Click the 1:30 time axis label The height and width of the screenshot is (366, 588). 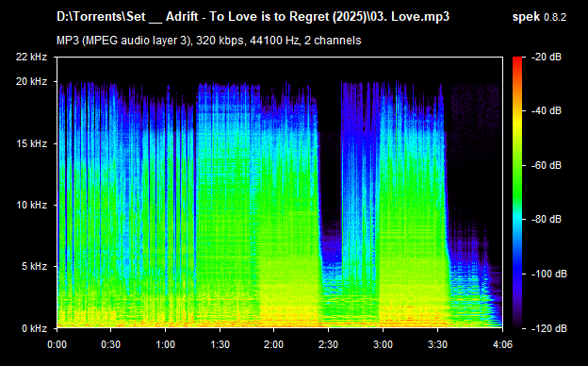point(220,344)
